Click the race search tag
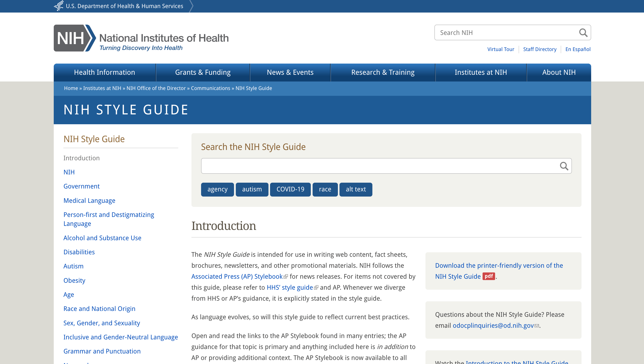This screenshot has height=364, width=644. click(x=325, y=190)
